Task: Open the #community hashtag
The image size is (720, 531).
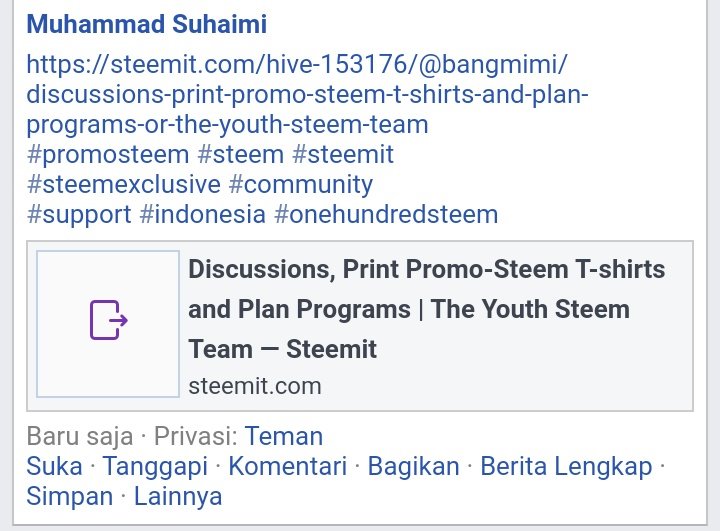Action: [x=300, y=184]
